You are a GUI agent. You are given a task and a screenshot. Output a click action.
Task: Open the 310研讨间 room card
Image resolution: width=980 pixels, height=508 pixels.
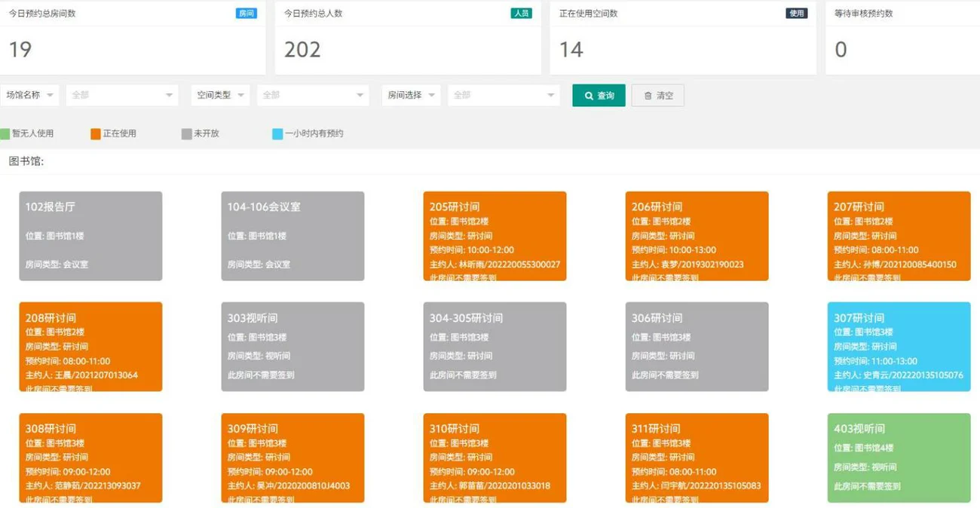(x=495, y=458)
